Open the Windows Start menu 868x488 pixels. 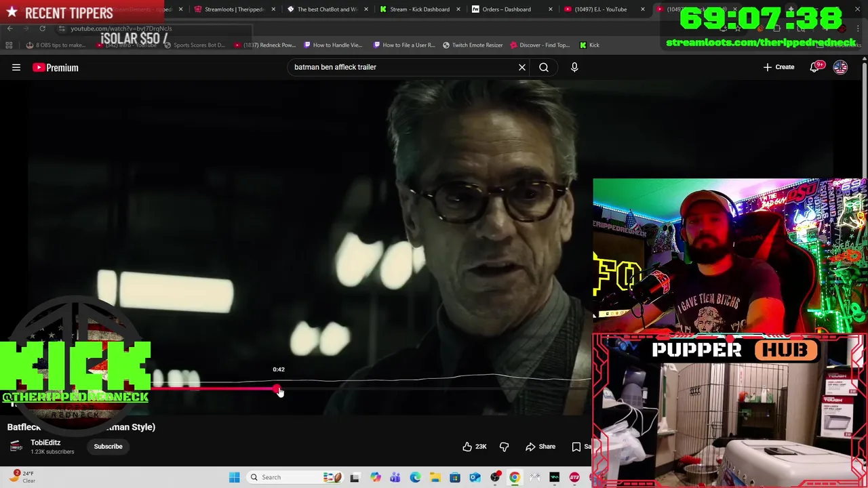tap(234, 477)
